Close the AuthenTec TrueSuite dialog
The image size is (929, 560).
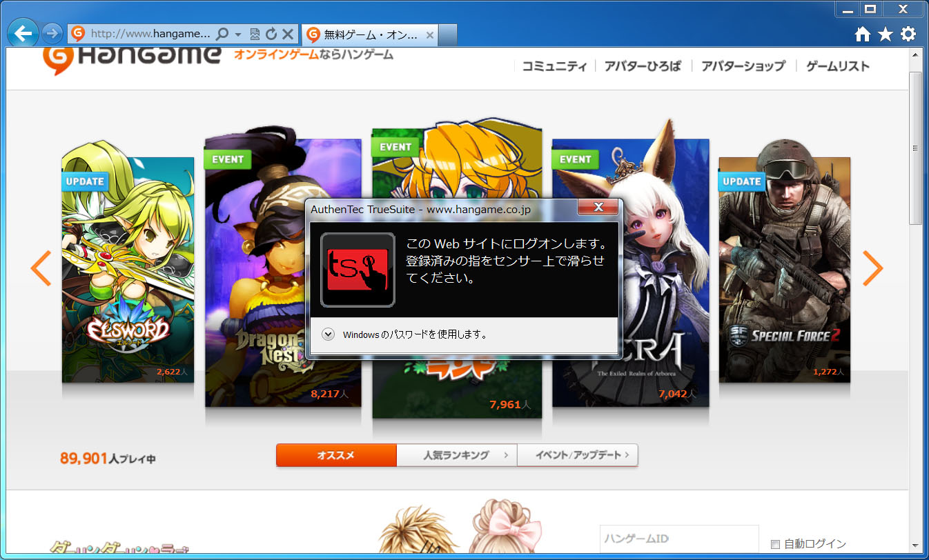(598, 207)
